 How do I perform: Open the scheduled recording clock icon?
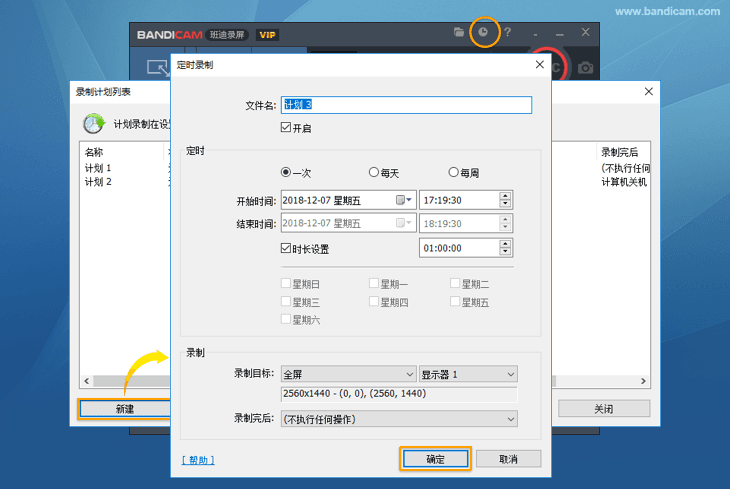pos(483,33)
